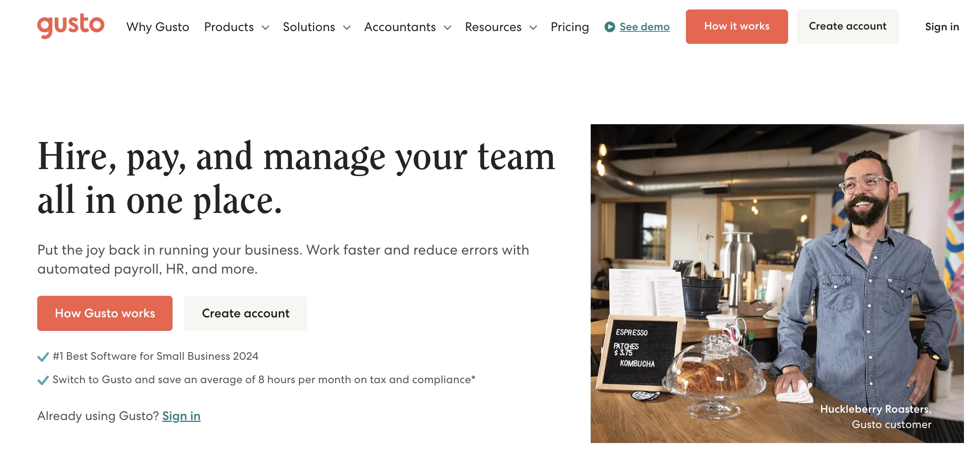
Task: Click the How it works header button
Action: [x=737, y=26]
